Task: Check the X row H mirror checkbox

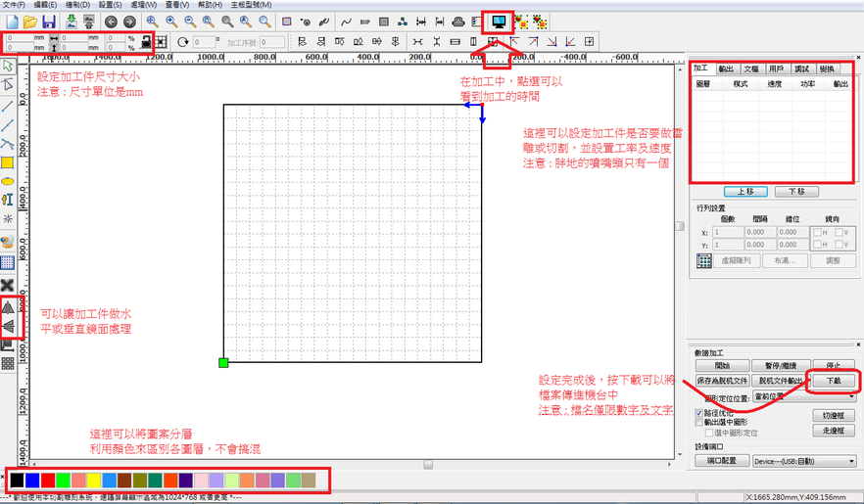Action: [x=818, y=232]
